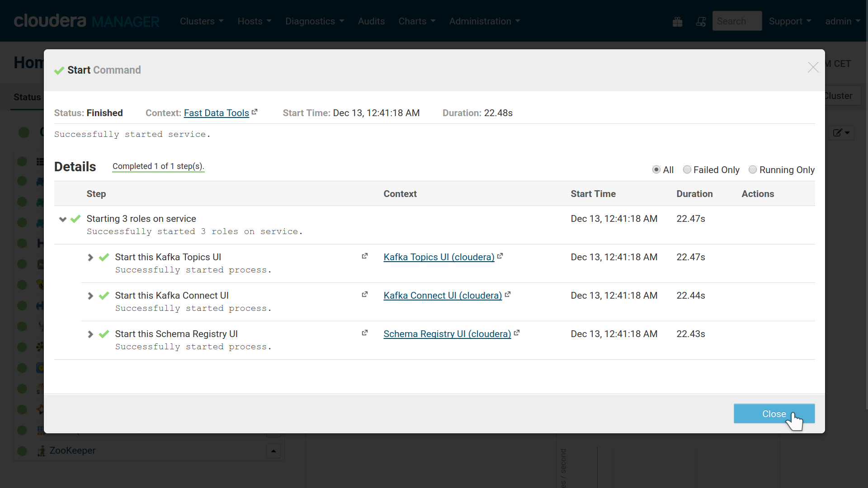The image size is (868, 488).
Task: Click the green checkmark next to Kafka Topics UI step
Action: pos(105,257)
